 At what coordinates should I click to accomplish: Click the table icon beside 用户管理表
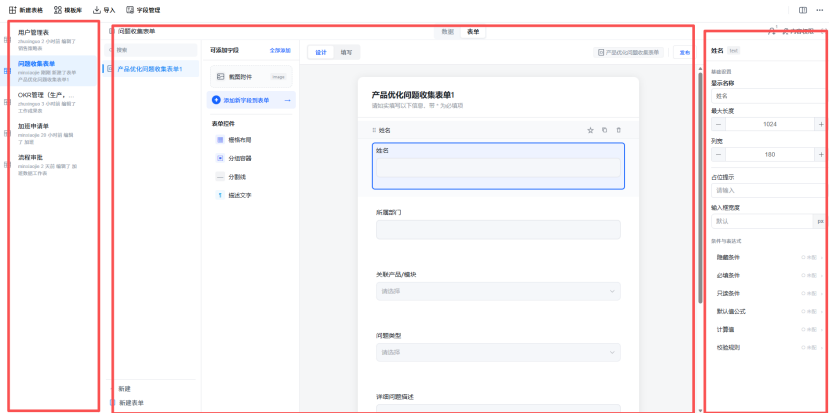tap(7, 40)
